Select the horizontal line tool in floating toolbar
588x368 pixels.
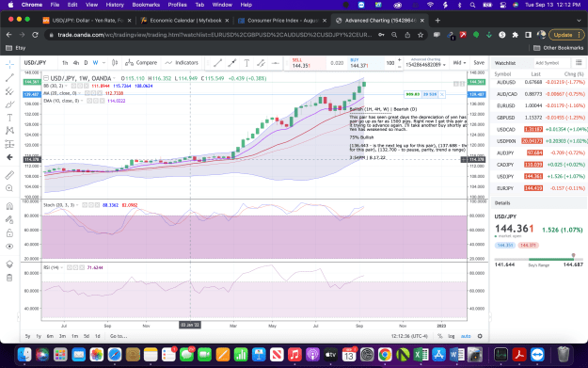[x=275, y=63]
